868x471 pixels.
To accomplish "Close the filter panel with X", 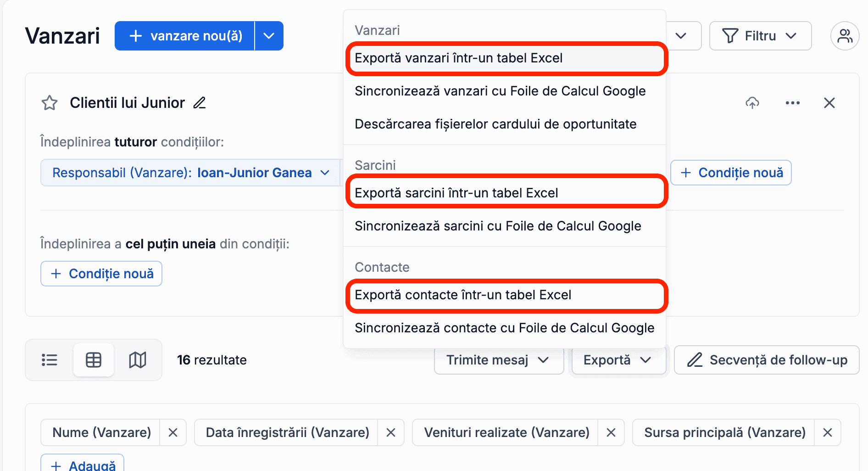I will [x=829, y=103].
